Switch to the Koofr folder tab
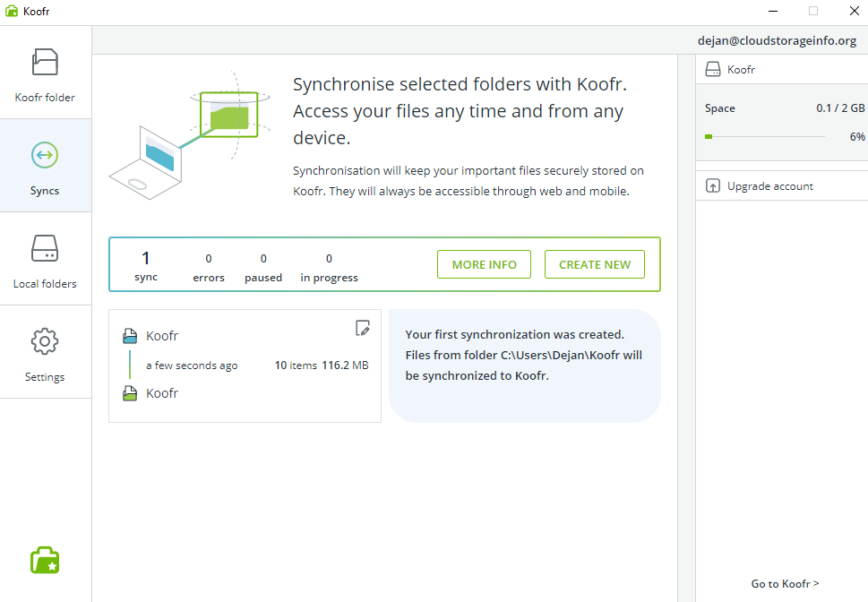868x602 pixels. 45,76
